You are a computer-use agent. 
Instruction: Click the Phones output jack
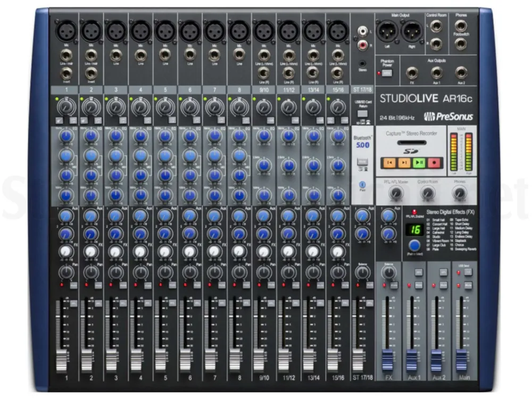pyautogui.click(x=461, y=26)
